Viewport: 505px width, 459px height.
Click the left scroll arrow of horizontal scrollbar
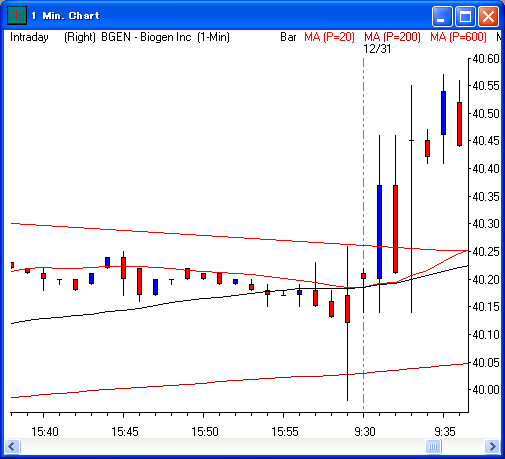pyautogui.click(x=13, y=446)
